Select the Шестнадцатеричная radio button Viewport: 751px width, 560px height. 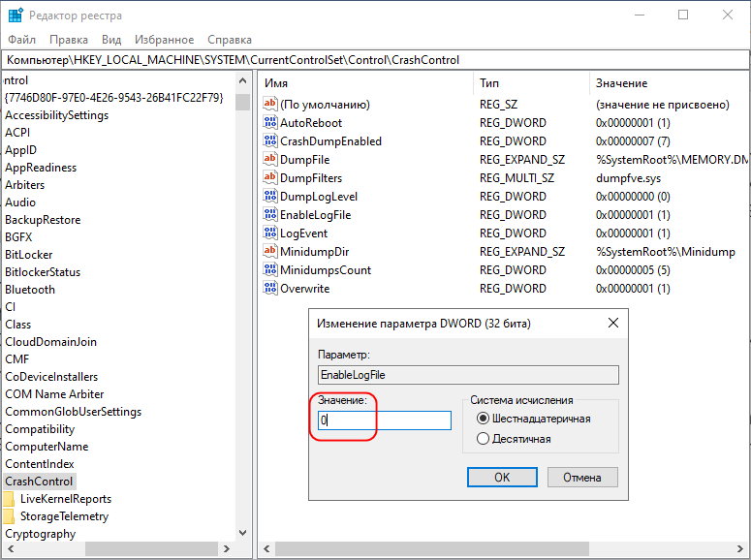[x=483, y=419]
